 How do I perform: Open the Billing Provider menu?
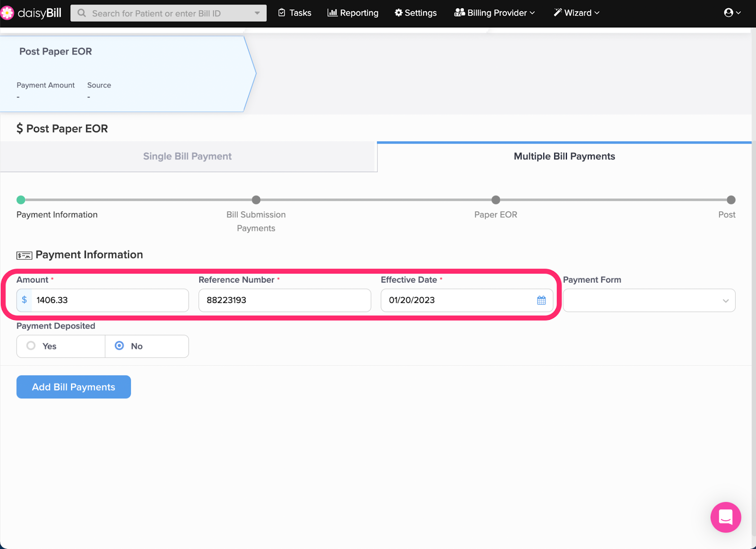click(x=494, y=13)
